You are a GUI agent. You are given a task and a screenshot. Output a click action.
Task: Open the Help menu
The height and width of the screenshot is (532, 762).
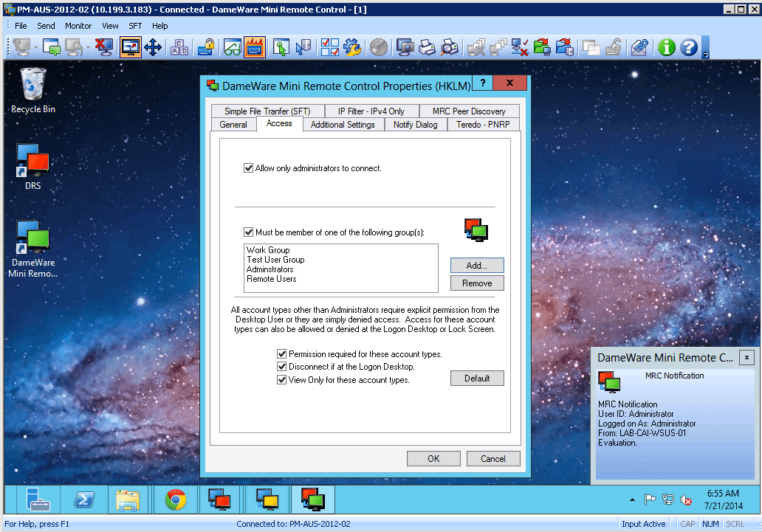click(x=160, y=26)
